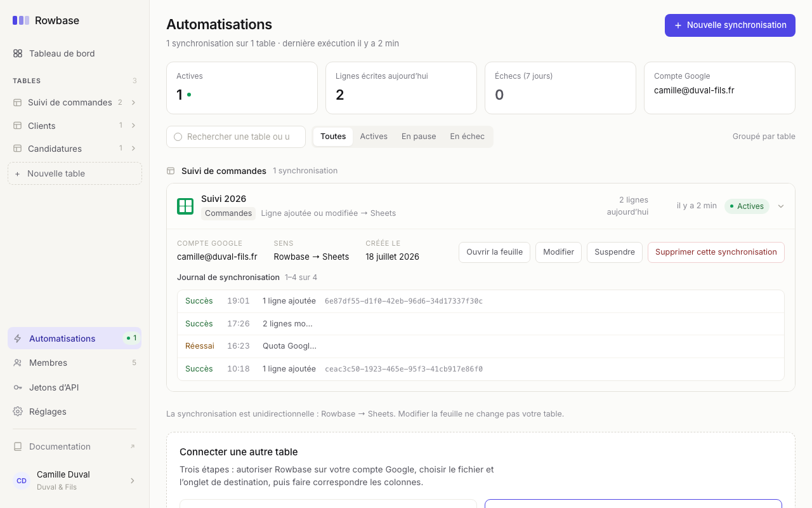Screen dimensions: 812x508
Task: Select the Toutes filter tab
Action: tap(333, 137)
